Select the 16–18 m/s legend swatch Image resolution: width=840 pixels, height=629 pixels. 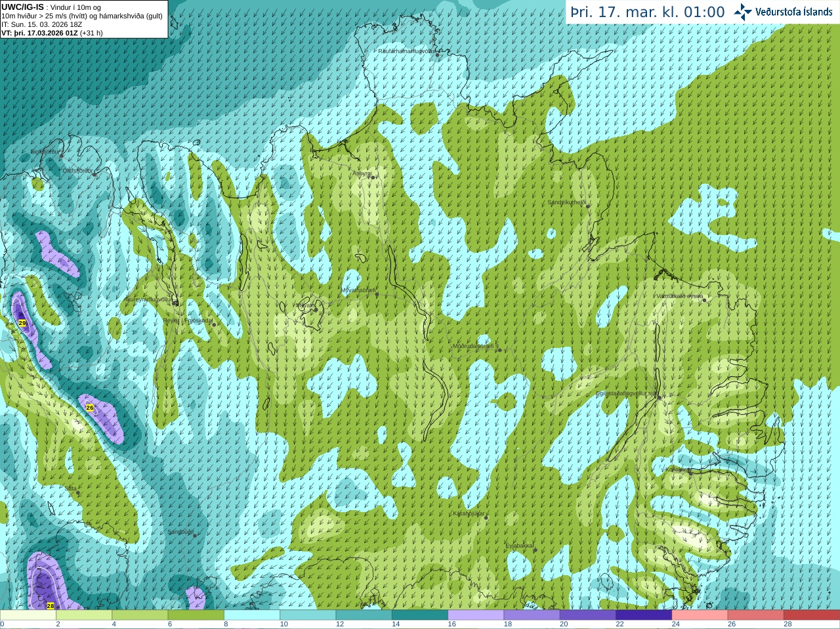476,615
